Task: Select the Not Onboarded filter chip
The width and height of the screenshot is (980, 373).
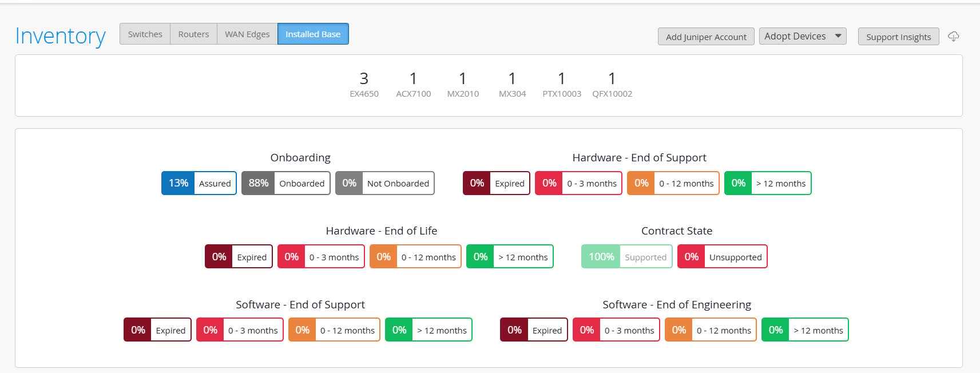Action: pyautogui.click(x=385, y=183)
